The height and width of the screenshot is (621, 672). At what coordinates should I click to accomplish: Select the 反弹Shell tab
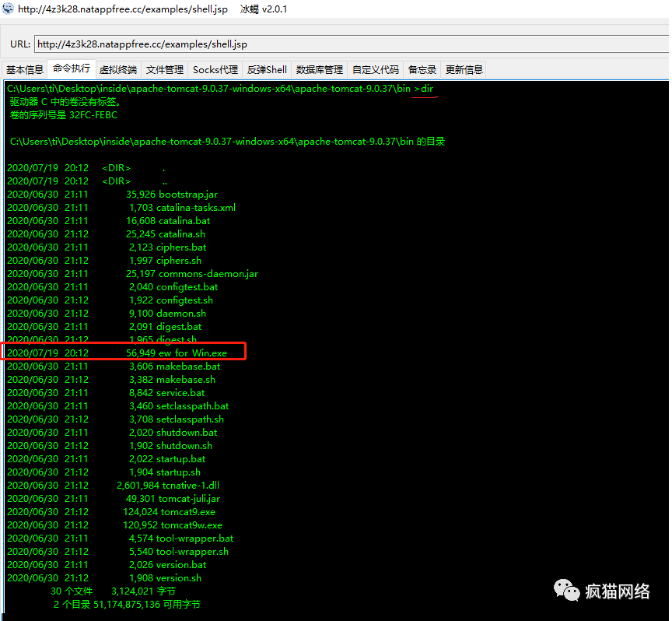tap(267, 70)
